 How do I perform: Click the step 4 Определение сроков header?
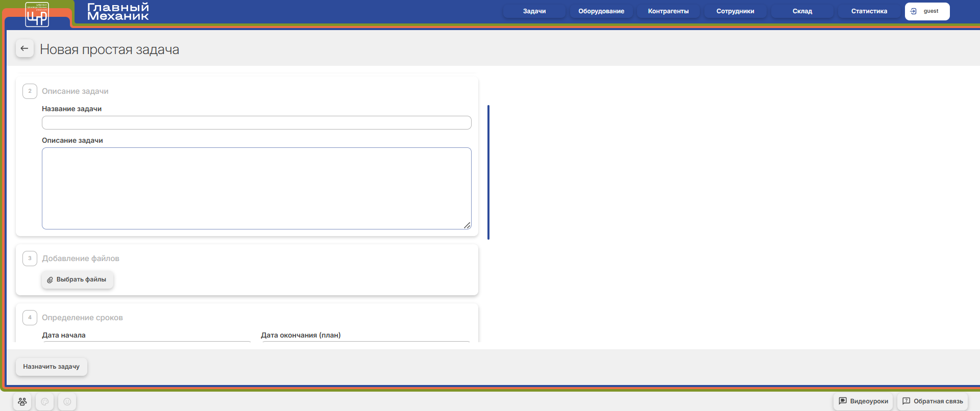coord(82,318)
